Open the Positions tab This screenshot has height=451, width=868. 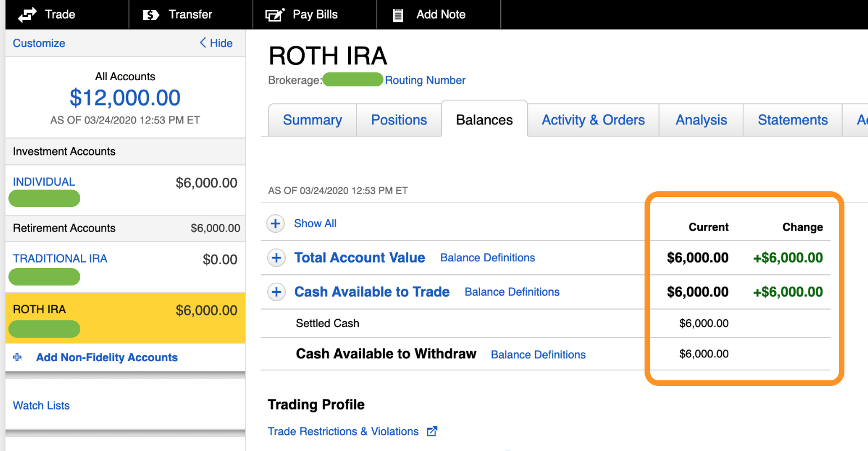(399, 119)
